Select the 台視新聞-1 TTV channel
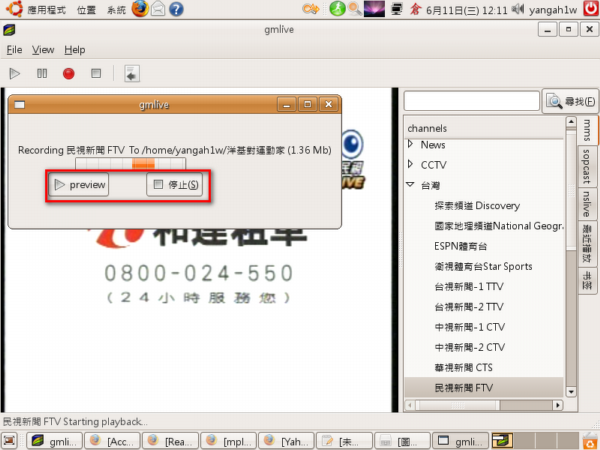Viewport: 600px width, 450px height. [469, 287]
